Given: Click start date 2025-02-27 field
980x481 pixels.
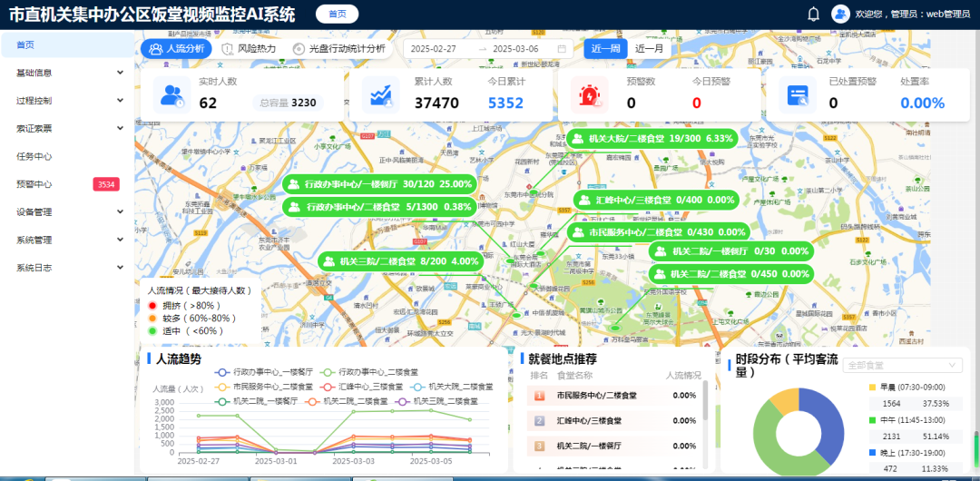Looking at the screenshot, I should click(x=433, y=49).
